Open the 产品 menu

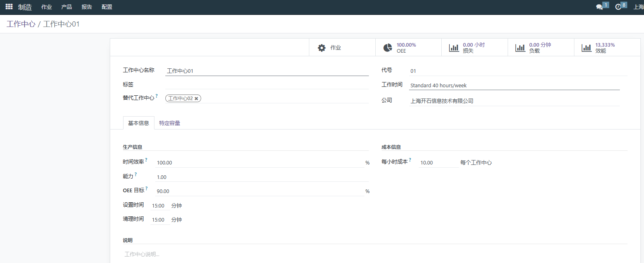(67, 7)
